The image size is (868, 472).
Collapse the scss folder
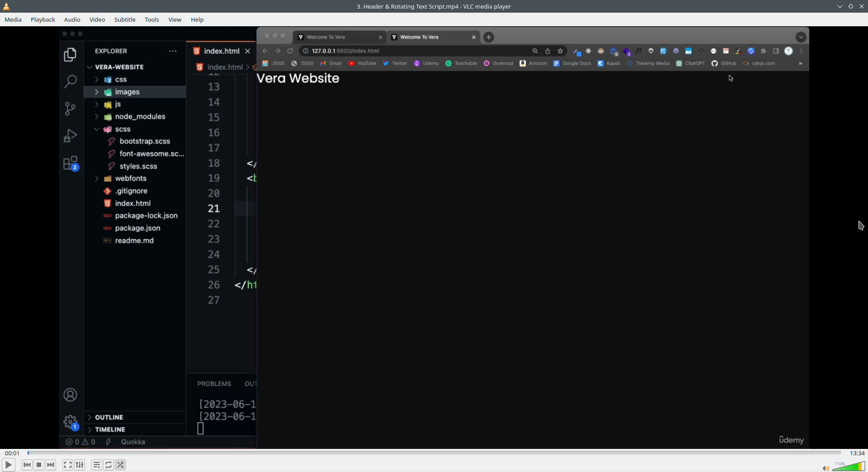pos(96,129)
